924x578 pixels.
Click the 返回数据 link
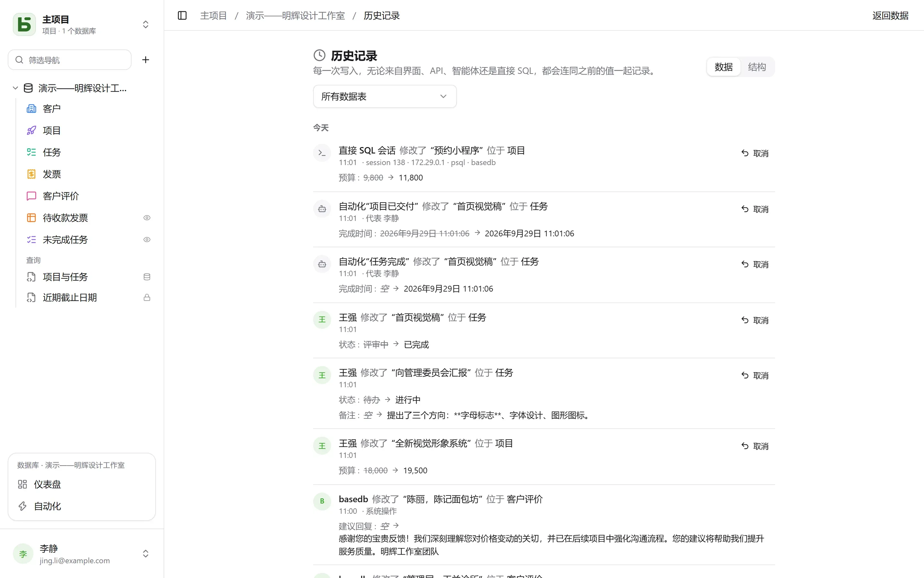pos(890,16)
